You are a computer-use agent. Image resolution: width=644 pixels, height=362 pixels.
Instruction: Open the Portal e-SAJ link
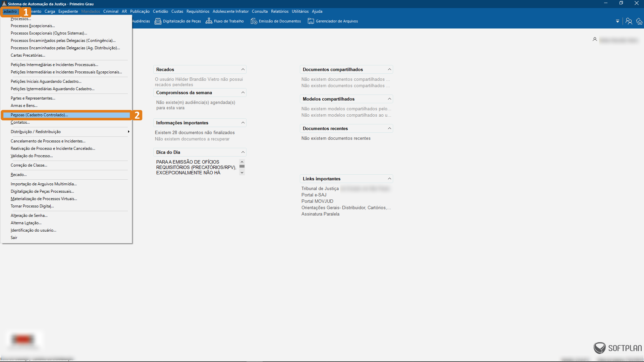(314, 195)
